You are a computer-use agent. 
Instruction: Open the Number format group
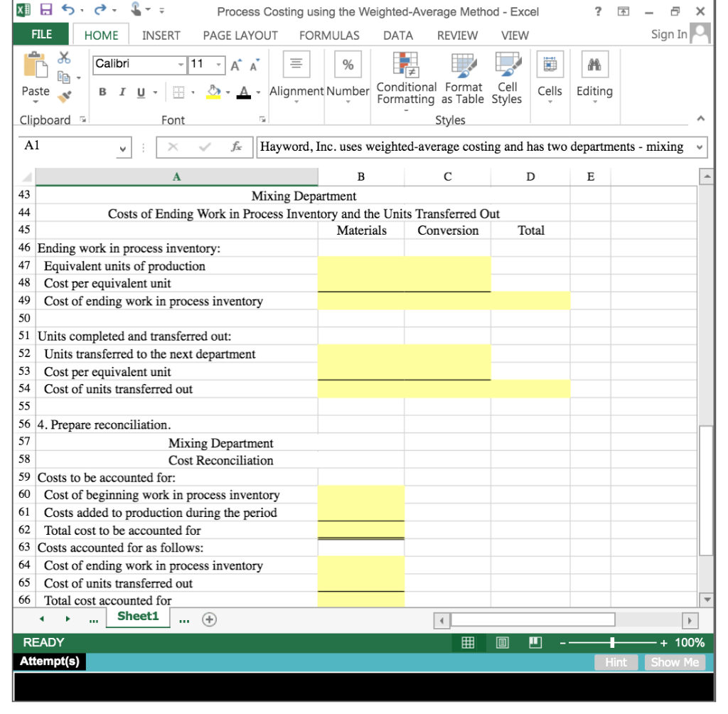click(348, 77)
